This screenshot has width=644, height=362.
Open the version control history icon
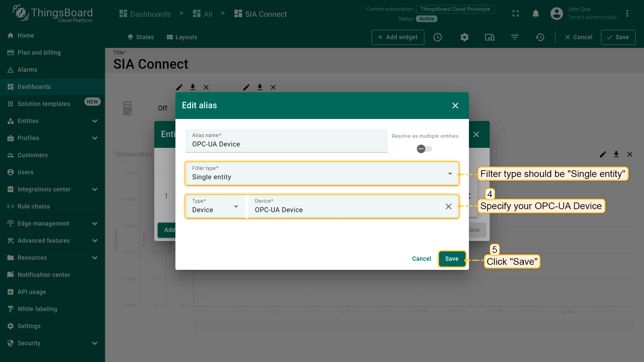540,37
